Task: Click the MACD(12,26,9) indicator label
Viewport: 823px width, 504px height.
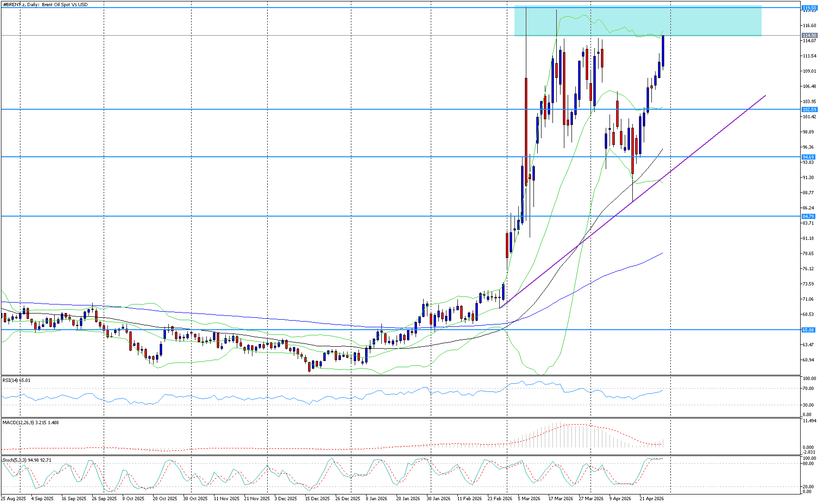Action: click(30, 422)
